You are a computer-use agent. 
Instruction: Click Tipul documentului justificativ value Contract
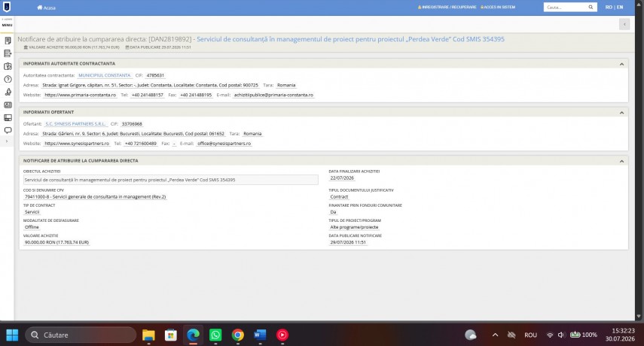tap(339, 197)
